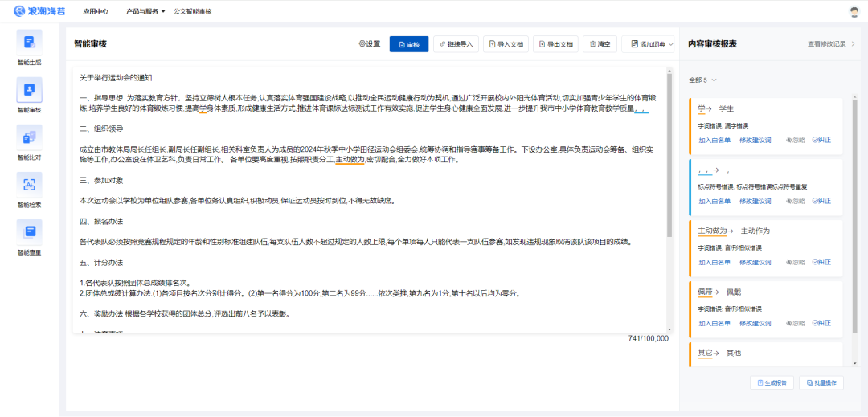
Task: Open 设置 with the gear icon
Action: click(x=370, y=44)
